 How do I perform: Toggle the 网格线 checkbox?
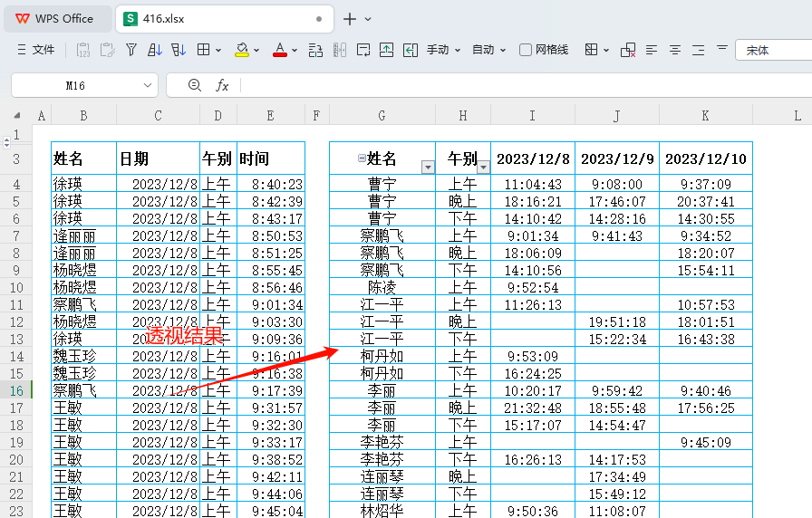click(525, 50)
